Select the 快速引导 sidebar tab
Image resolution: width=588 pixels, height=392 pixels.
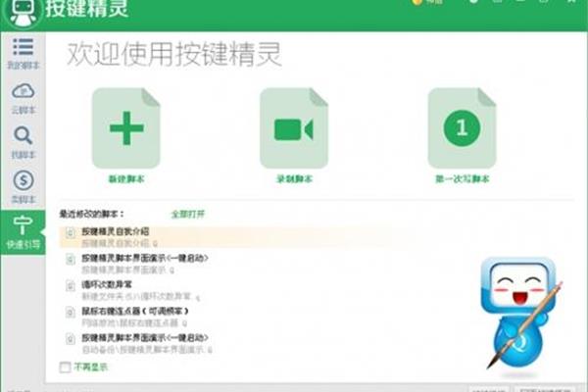pos(23,232)
